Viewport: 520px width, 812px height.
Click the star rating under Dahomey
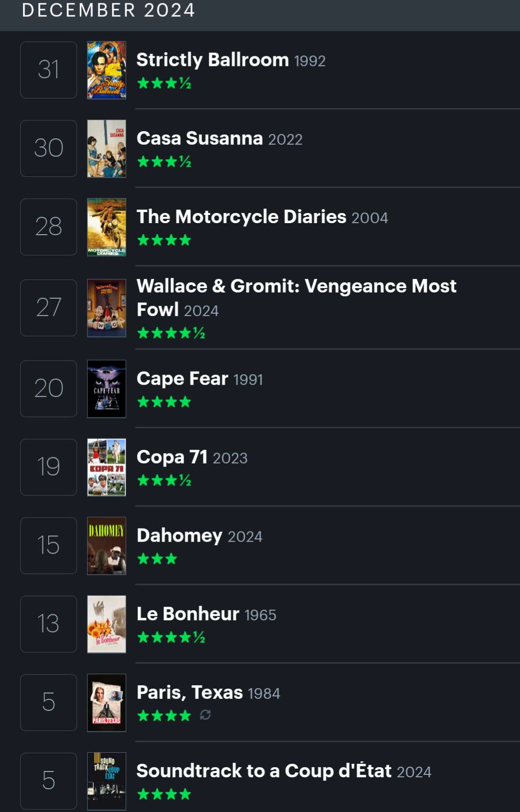click(157, 559)
